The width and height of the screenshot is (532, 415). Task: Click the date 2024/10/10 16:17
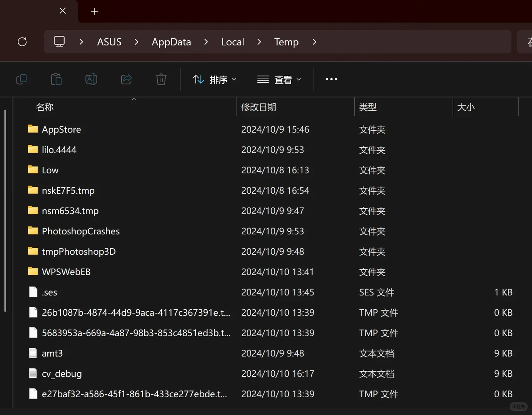click(278, 374)
